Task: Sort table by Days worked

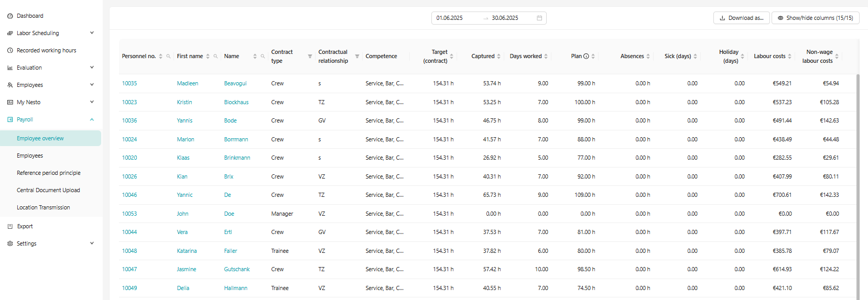Action: [546, 57]
